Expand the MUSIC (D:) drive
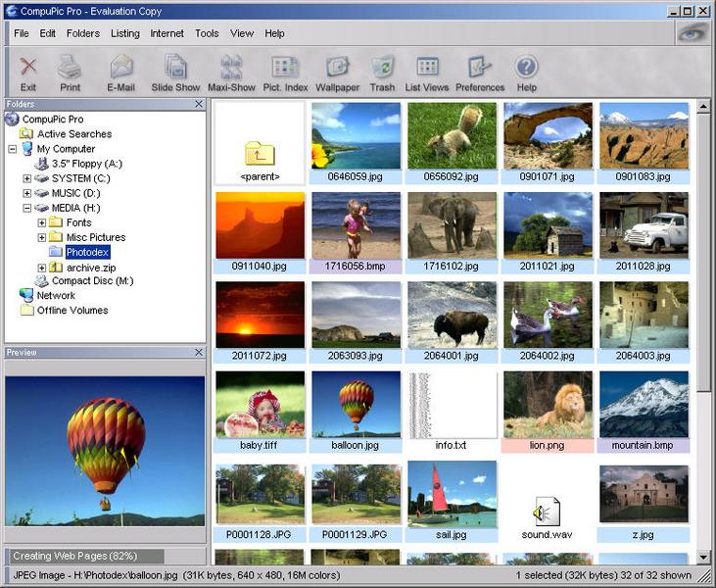The height and width of the screenshot is (588, 716). click(27, 193)
